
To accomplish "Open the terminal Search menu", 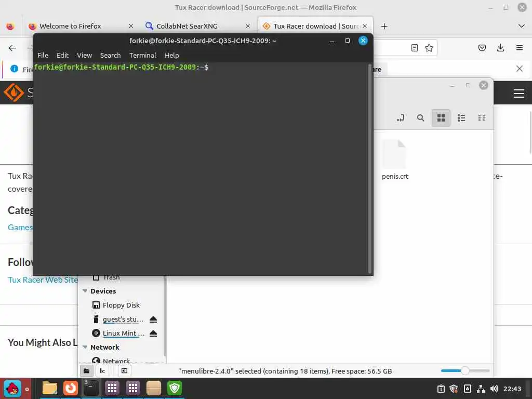I will pos(110,55).
